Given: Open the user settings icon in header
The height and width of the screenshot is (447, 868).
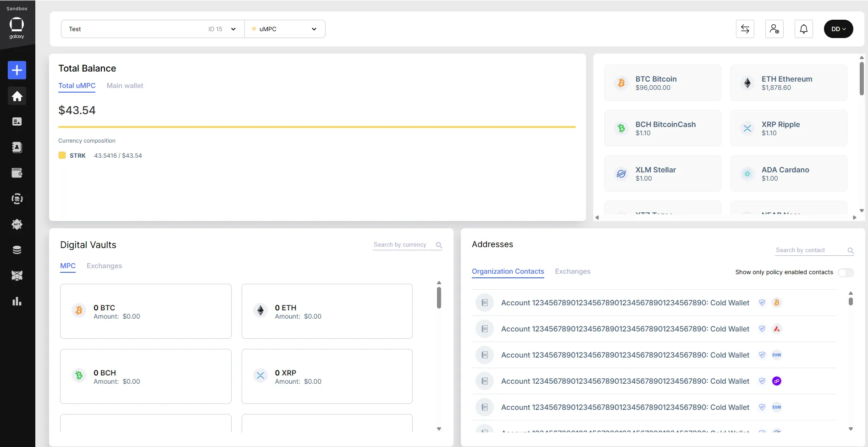Looking at the screenshot, I should [x=774, y=29].
